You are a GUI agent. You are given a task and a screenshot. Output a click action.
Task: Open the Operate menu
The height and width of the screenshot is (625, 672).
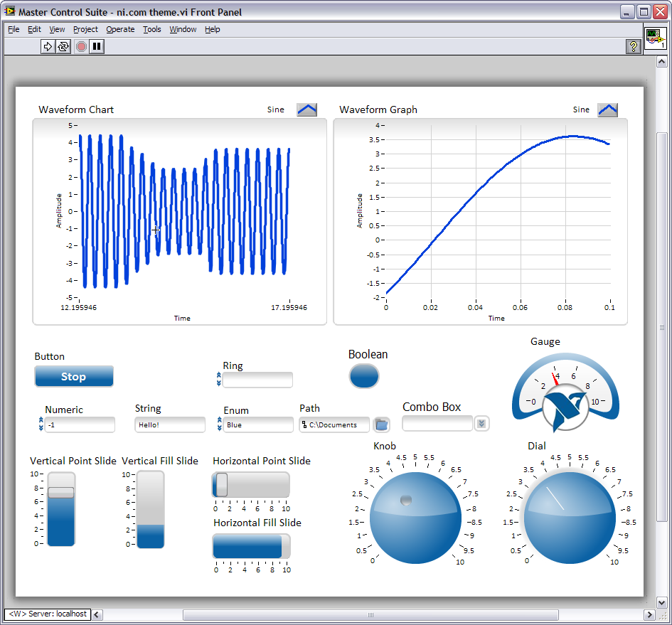[120, 29]
